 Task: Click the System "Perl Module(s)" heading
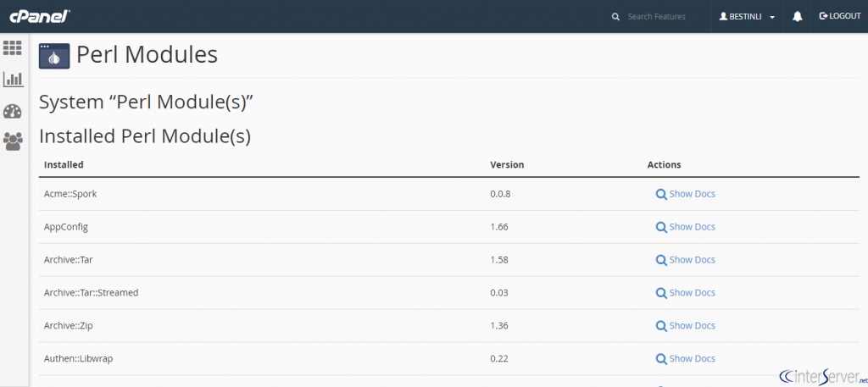146,102
